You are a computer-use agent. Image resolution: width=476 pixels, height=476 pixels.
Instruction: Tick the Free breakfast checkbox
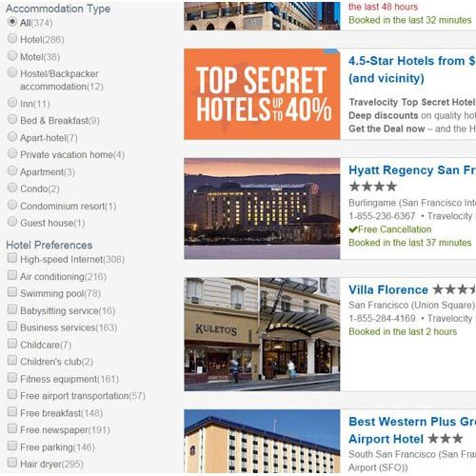coord(12,411)
